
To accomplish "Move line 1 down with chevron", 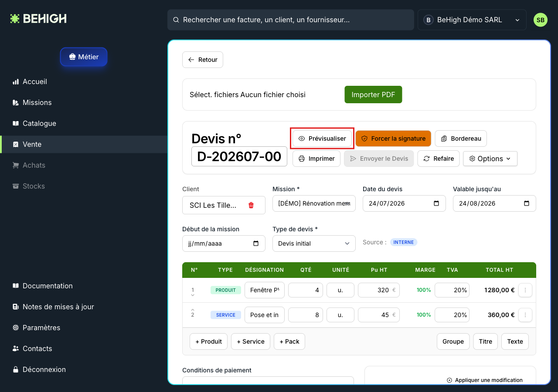I will tap(193, 295).
